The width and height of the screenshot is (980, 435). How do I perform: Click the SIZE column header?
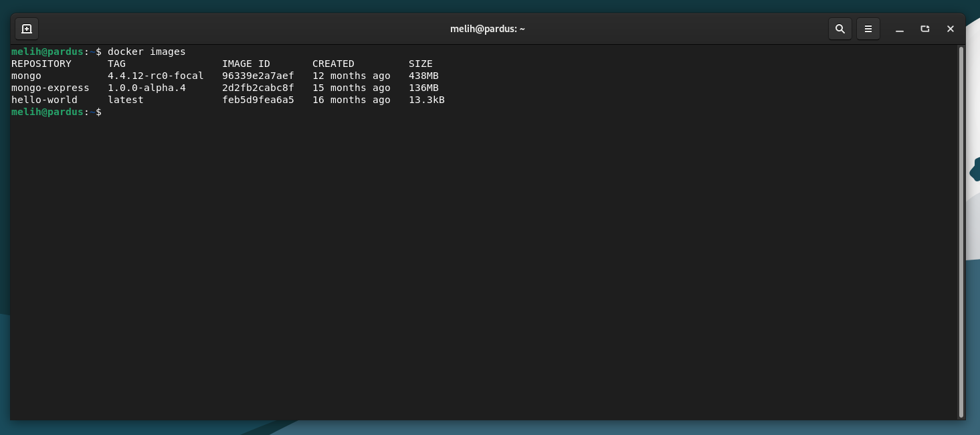(421, 64)
